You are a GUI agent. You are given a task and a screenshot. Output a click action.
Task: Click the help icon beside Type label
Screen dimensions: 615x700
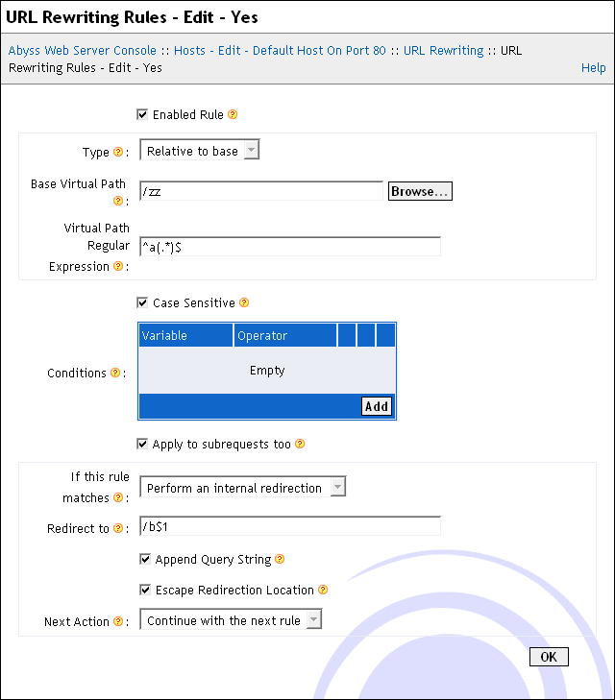[118, 152]
